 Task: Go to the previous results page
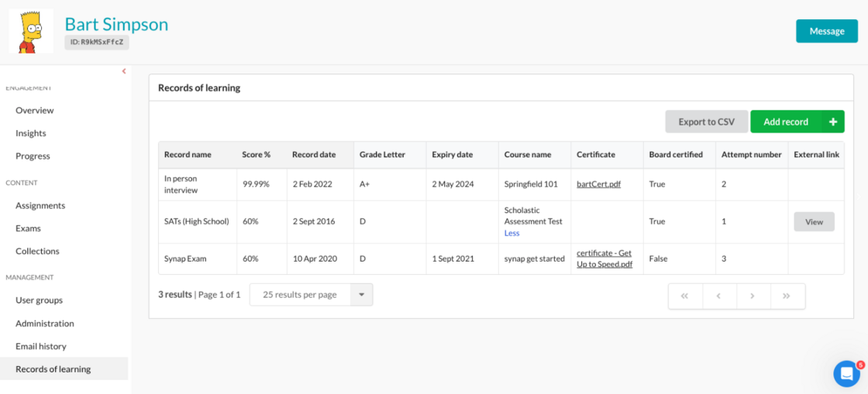click(719, 296)
